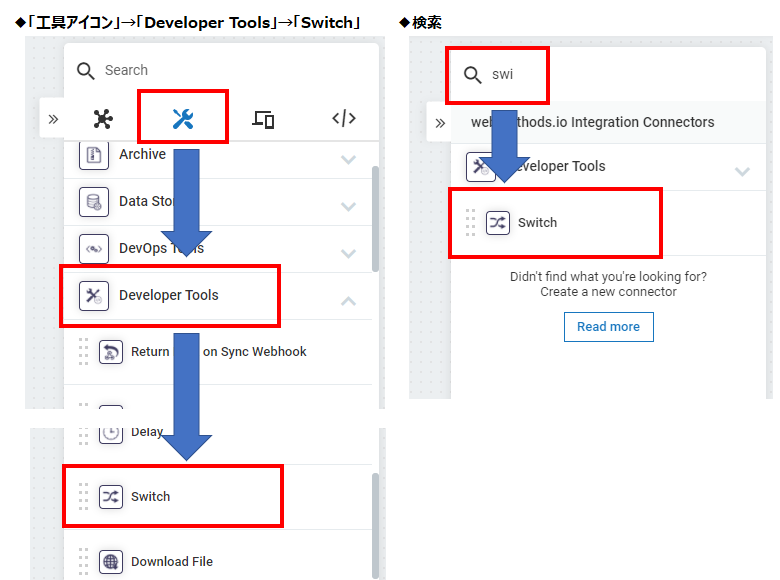Click the Read more button
The height and width of the screenshot is (580, 780).
coord(608,327)
